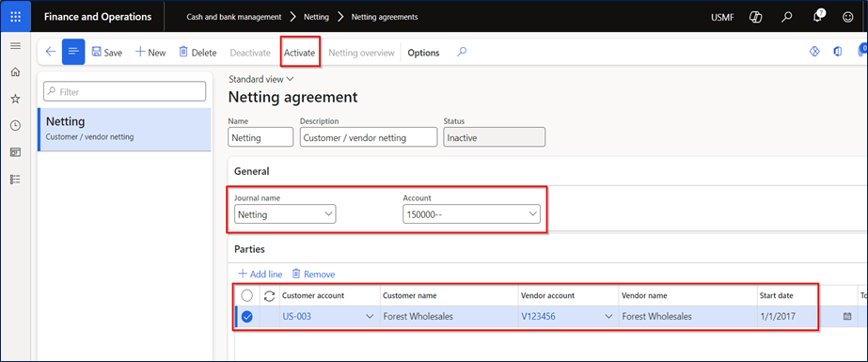Open Office integration icon

[x=838, y=52]
